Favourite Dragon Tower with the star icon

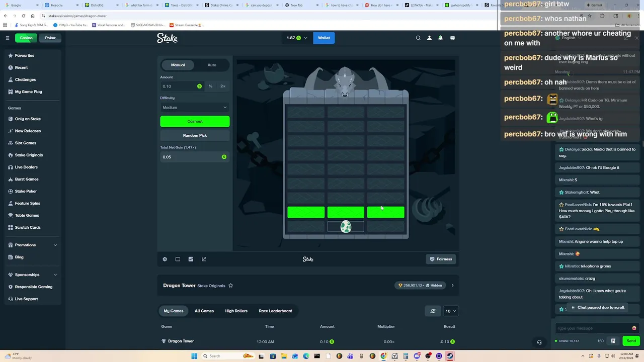[230, 286]
